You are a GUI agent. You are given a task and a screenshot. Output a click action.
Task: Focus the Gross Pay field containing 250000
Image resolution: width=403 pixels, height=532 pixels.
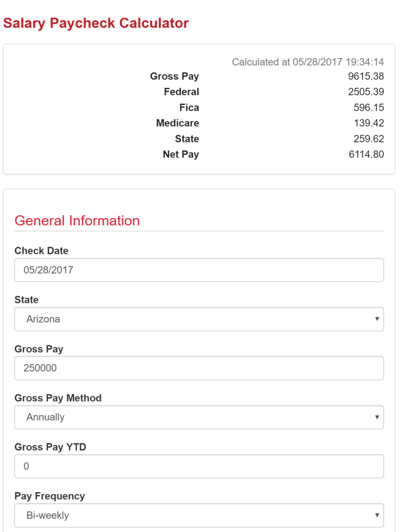(x=199, y=368)
